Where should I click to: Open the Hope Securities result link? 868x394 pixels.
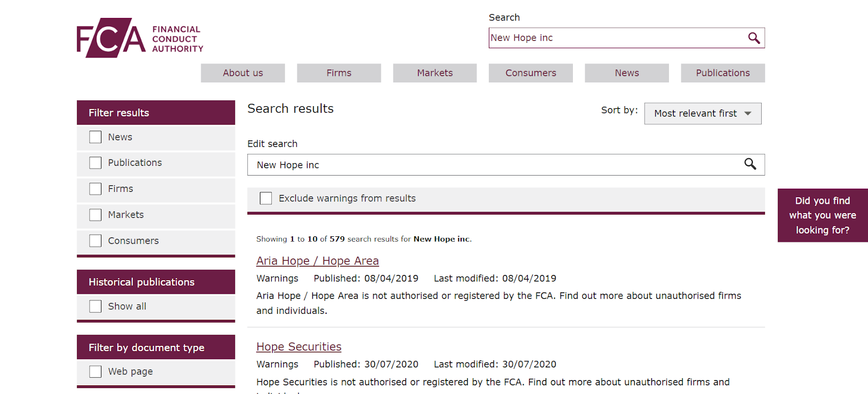click(299, 347)
